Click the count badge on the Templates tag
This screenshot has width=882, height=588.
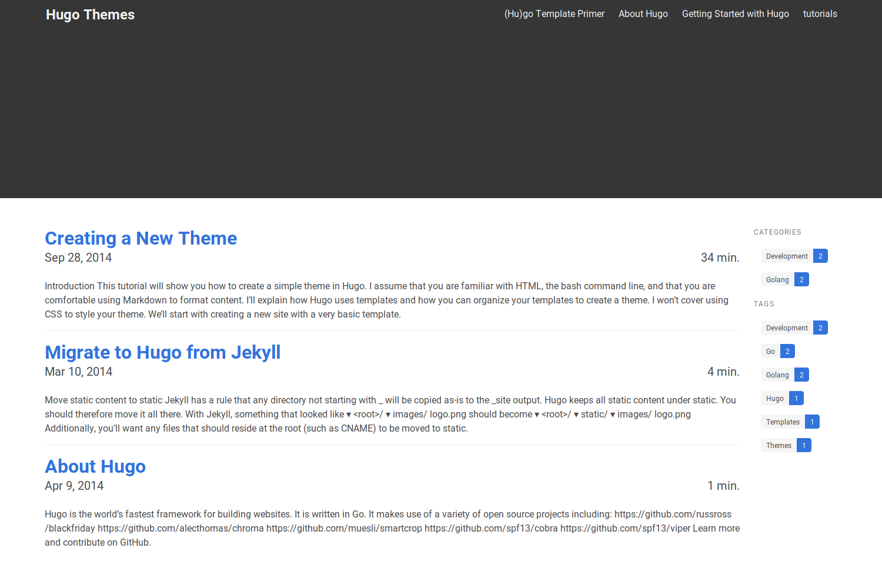tap(812, 422)
